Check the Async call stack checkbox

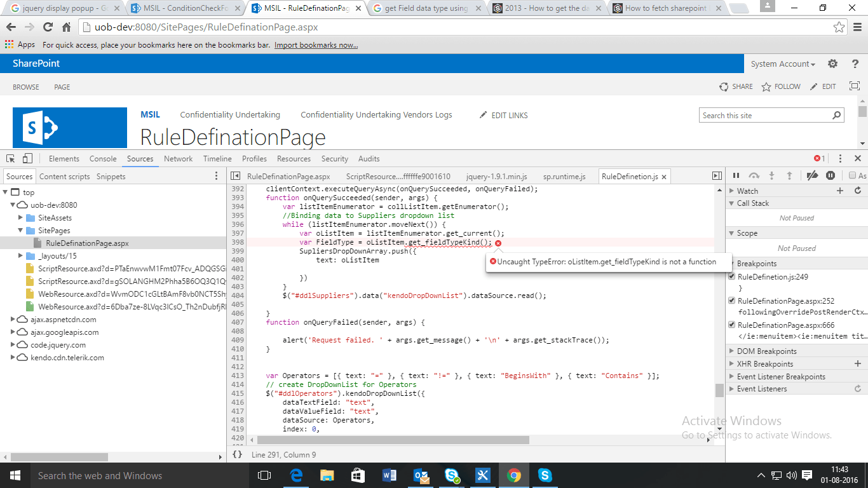click(x=852, y=175)
